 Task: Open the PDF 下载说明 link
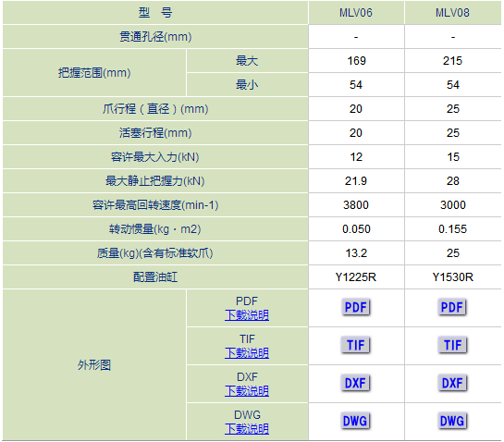pos(247,315)
